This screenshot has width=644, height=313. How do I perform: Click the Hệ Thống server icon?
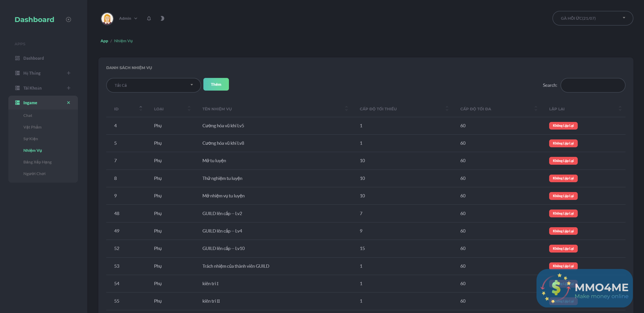(x=17, y=73)
